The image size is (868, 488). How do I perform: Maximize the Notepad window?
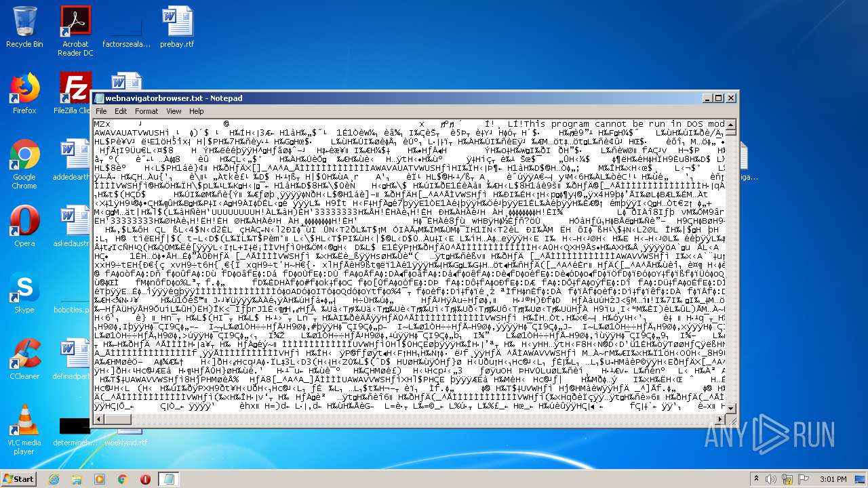click(x=718, y=98)
